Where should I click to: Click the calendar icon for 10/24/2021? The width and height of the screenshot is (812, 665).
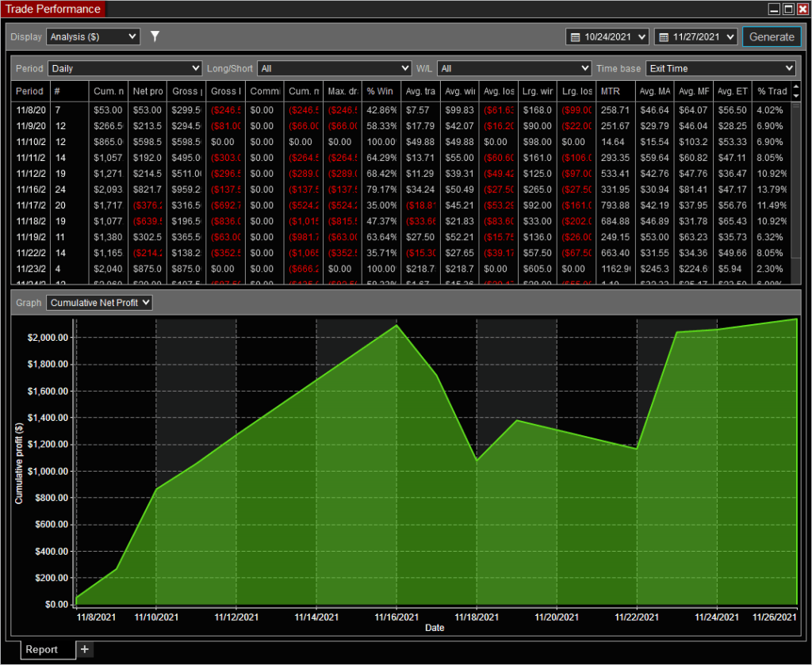[x=575, y=37]
